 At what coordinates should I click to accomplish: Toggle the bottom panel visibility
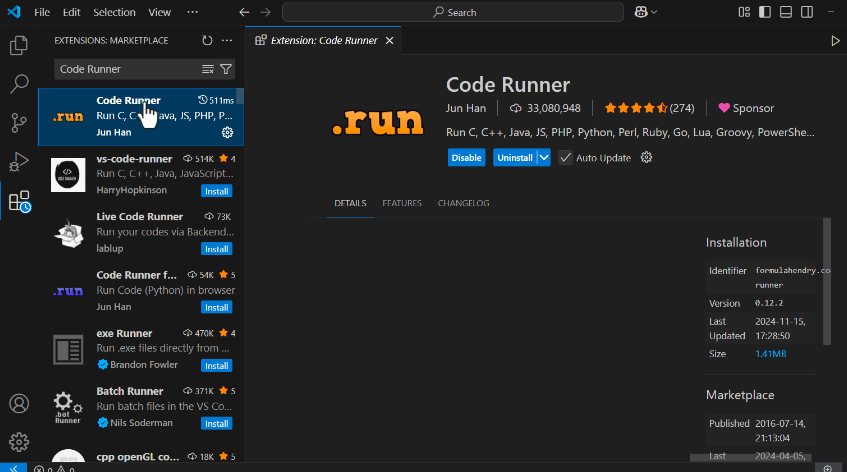click(x=786, y=12)
